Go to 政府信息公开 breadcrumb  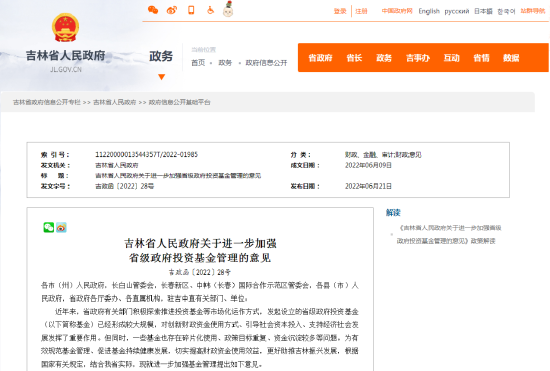click(x=266, y=63)
